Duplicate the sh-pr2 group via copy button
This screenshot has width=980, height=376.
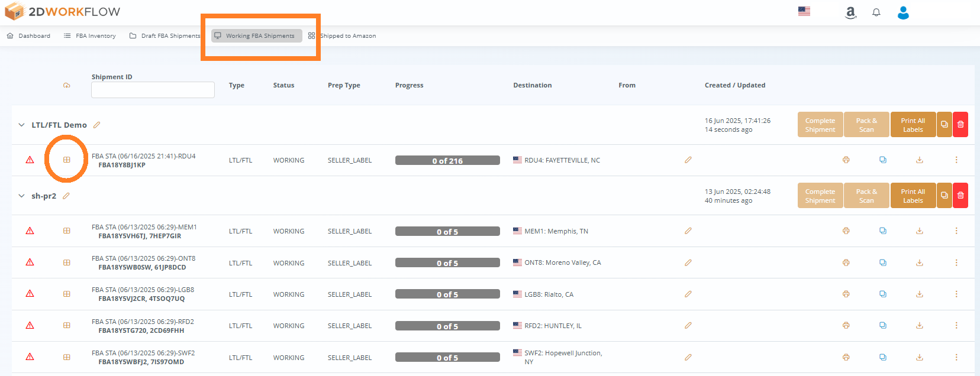pyautogui.click(x=944, y=196)
